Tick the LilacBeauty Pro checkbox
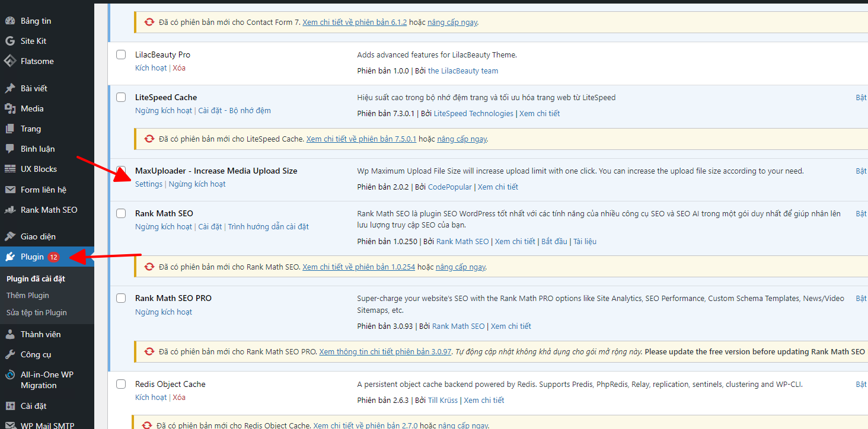This screenshot has width=868, height=429. click(121, 55)
